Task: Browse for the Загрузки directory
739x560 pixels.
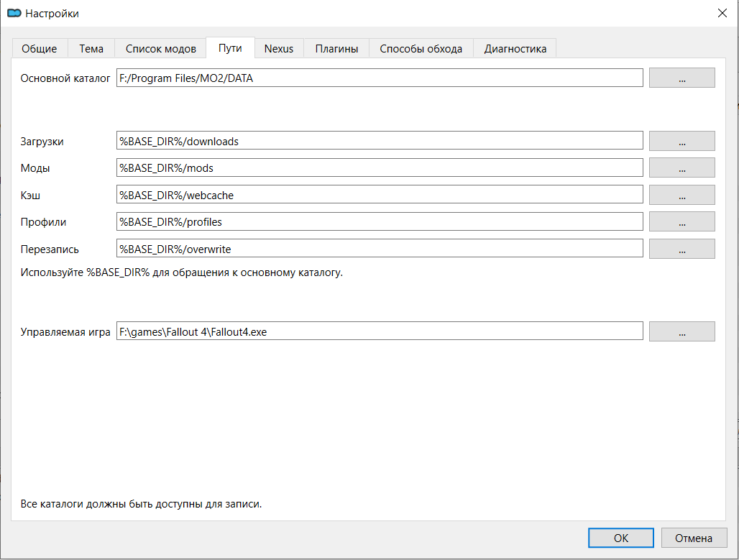Action: pos(681,141)
